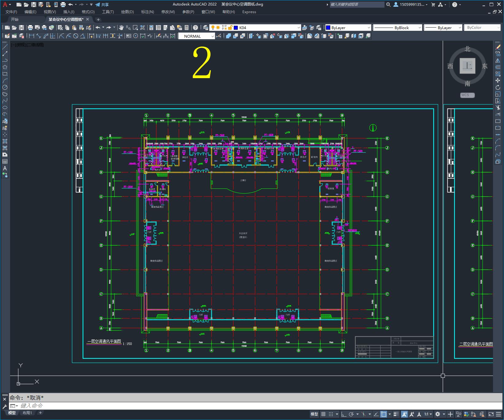The width and height of the screenshot is (504, 420).
Task: Add a new drawing tab
Action: [x=98, y=19]
